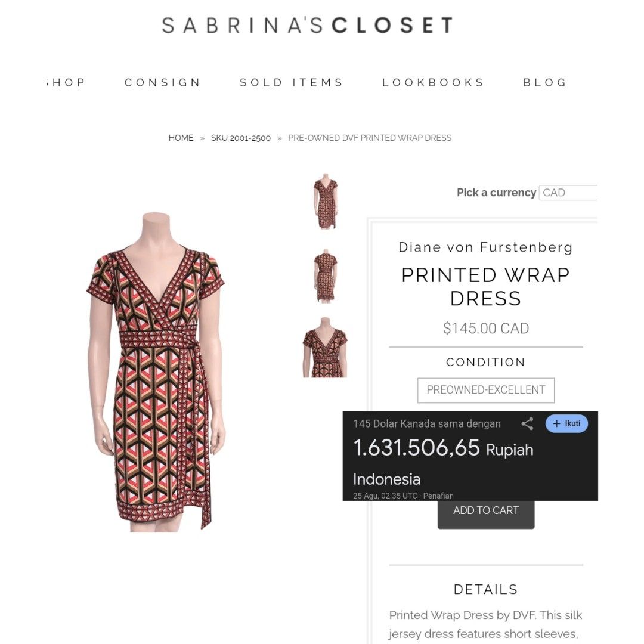Select the PREOWNED-EXCELLENT condition option
Screen dimensions: 644x644
pos(486,390)
